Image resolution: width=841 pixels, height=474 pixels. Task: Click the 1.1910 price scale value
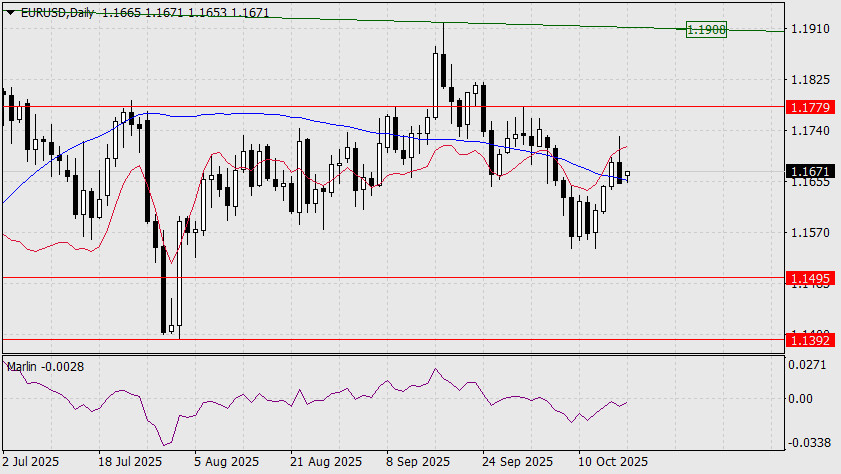point(810,29)
